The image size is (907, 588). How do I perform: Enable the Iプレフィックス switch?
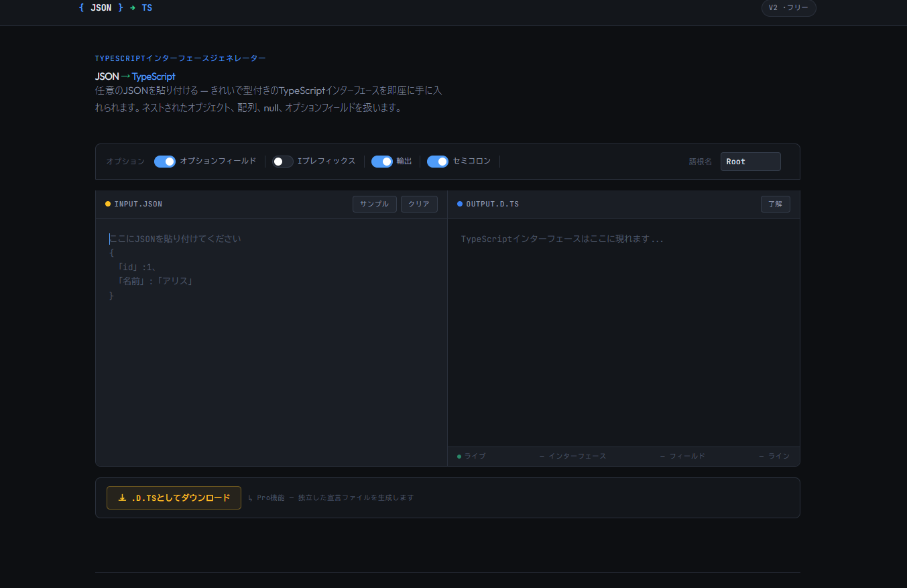click(283, 162)
